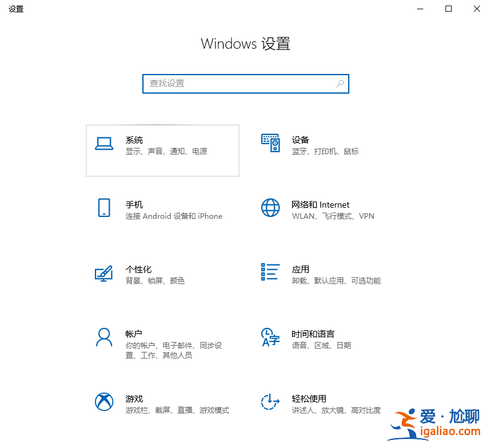Open the 个性化 paintbrush monitor icon
The width and height of the screenshot is (488, 448).
tap(104, 273)
